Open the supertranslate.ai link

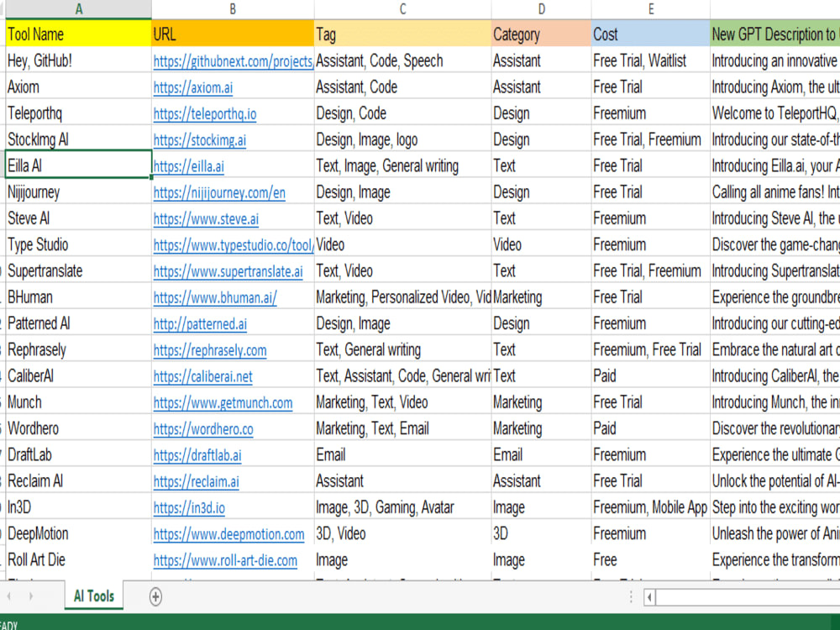coord(228,271)
